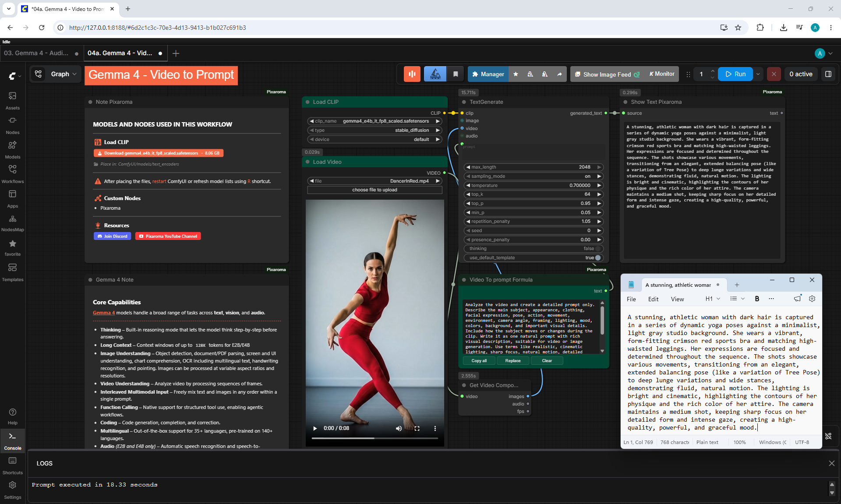Toggle sampling_mode value in TextGenerate
This screenshot has height=504, width=841.
pos(534,176)
